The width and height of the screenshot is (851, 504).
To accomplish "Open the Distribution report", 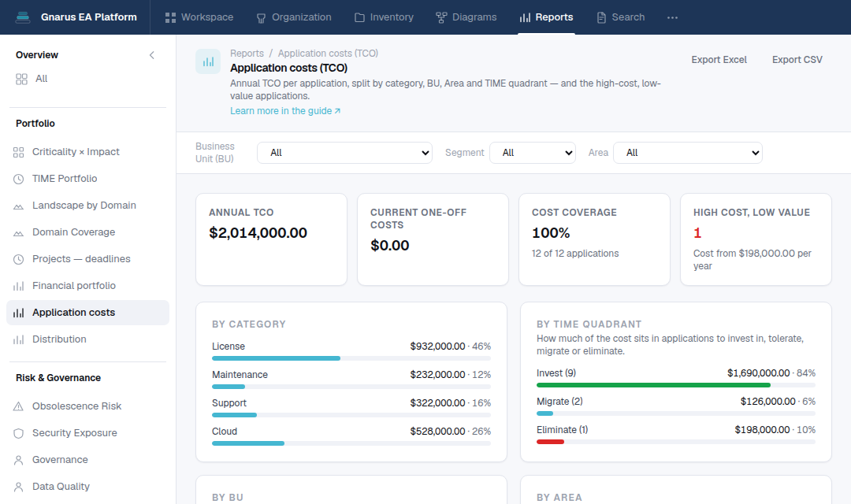I will [x=88, y=339].
